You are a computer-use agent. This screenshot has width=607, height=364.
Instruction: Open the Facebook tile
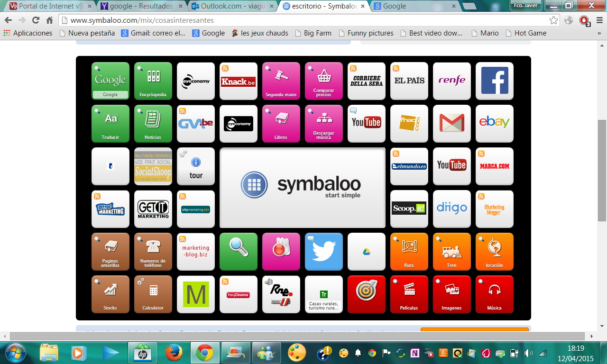point(494,81)
